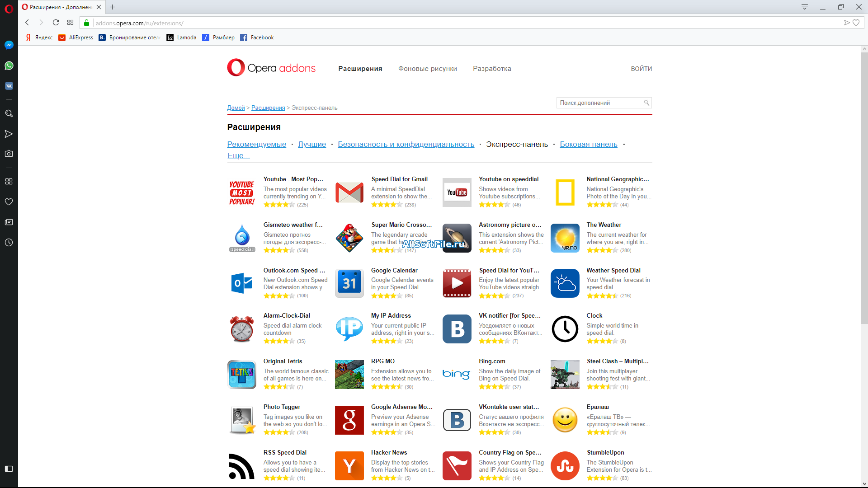Open a new tab with plus button
Viewport: 868px width, 488px height.
coord(113,7)
